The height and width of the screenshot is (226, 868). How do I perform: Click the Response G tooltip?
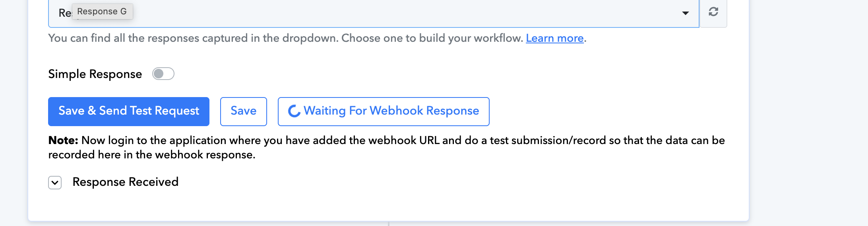pos(102,12)
